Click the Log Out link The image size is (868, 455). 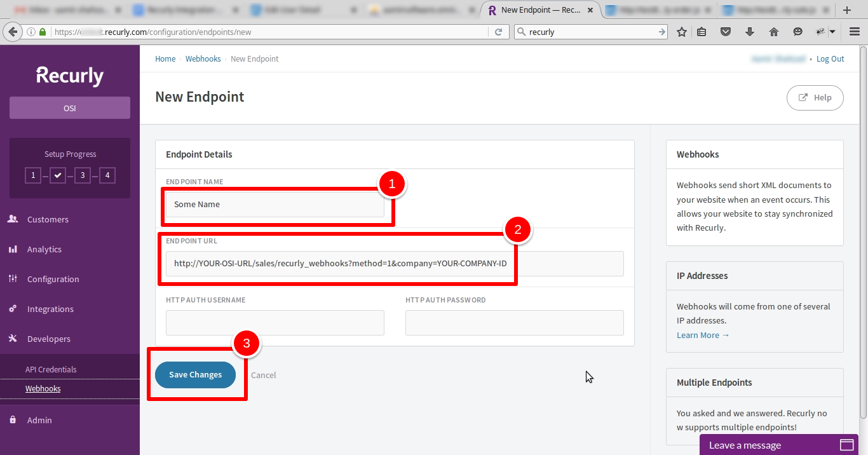pos(831,58)
